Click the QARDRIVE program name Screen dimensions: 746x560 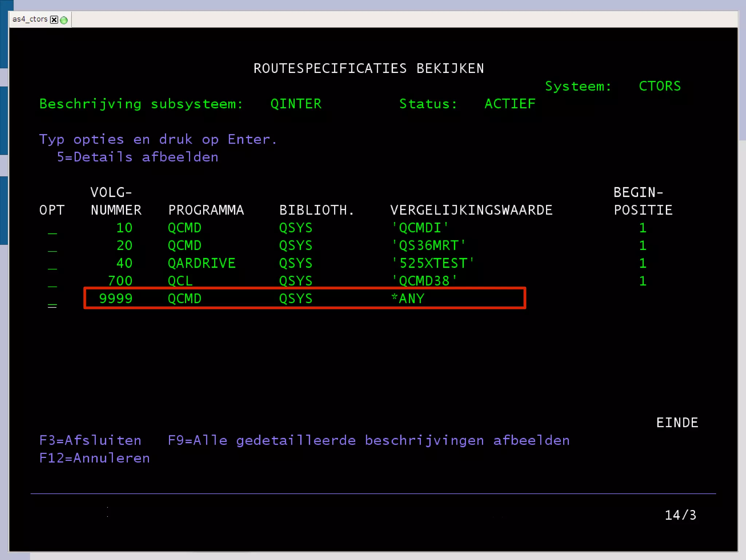(x=201, y=263)
